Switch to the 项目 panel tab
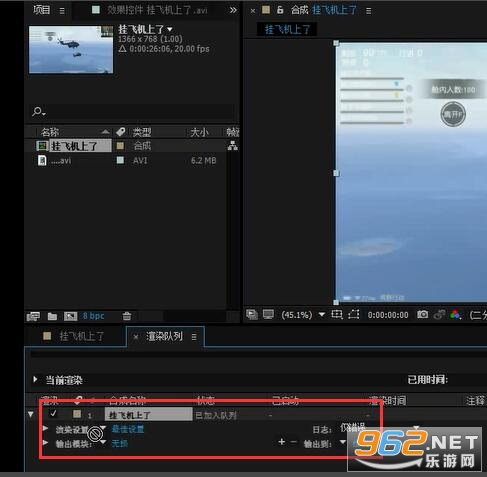The height and width of the screenshot is (477, 487). click(42, 10)
